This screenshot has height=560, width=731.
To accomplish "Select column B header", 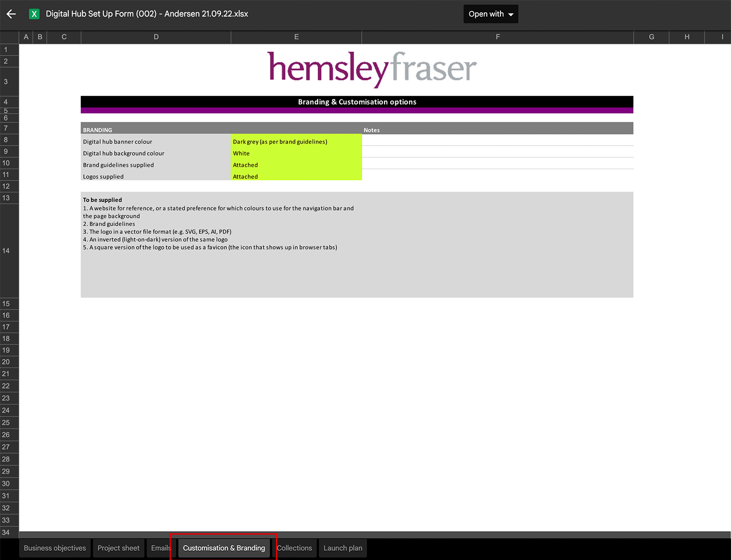I will pos(40,37).
